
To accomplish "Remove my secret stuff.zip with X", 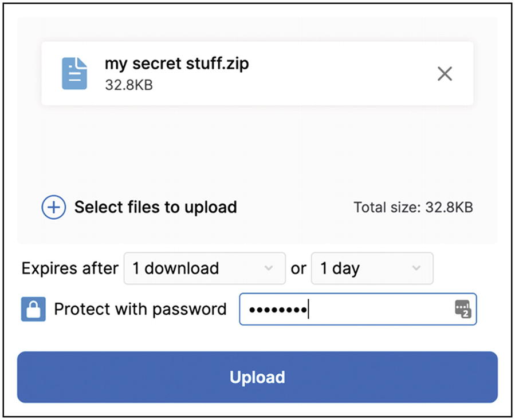I will (x=445, y=73).
